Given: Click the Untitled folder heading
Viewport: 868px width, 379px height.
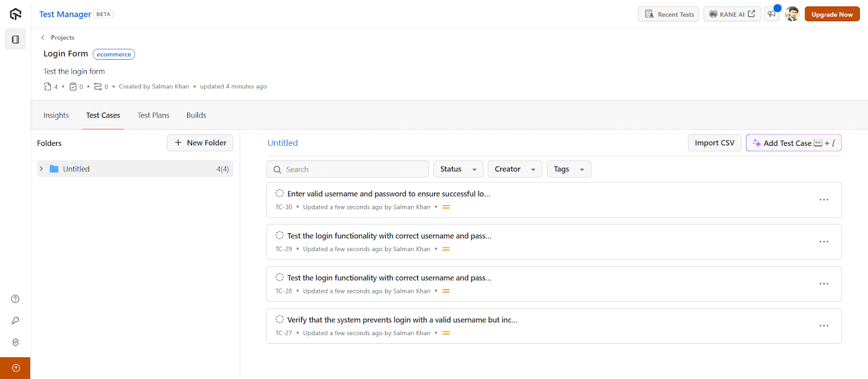Looking at the screenshot, I should [283, 143].
